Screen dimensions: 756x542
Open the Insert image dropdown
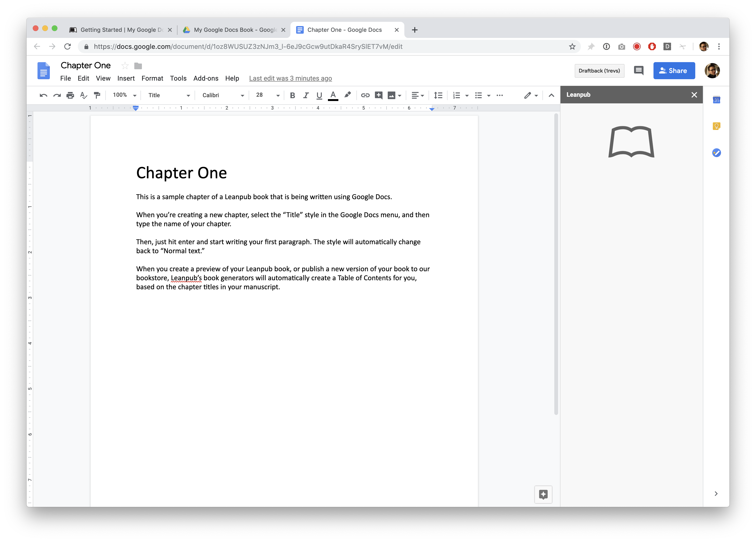394,95
